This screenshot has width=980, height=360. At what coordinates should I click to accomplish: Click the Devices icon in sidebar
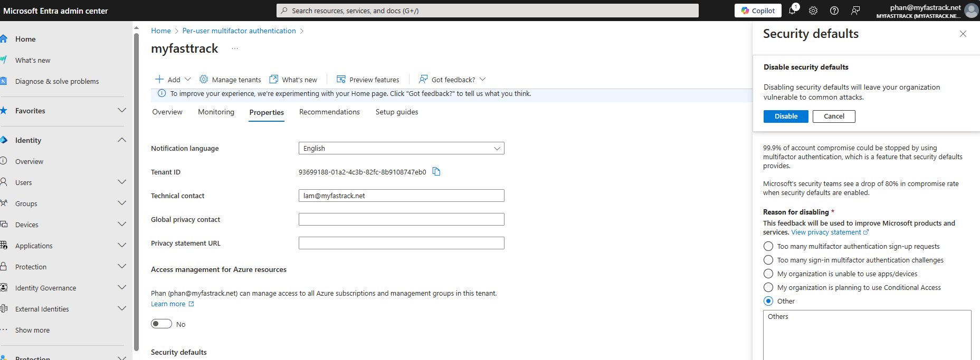pyautogui.click(x=4, y=224)
